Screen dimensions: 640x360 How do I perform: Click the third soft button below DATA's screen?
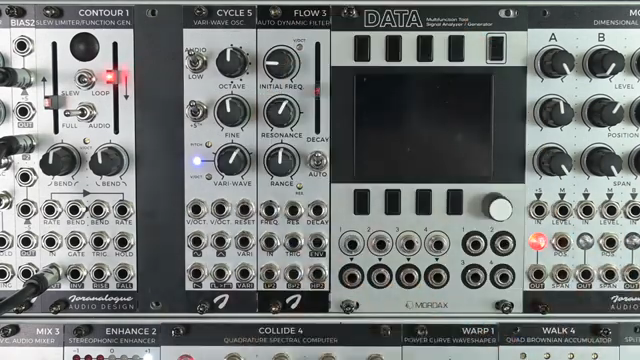pos(424,202)
